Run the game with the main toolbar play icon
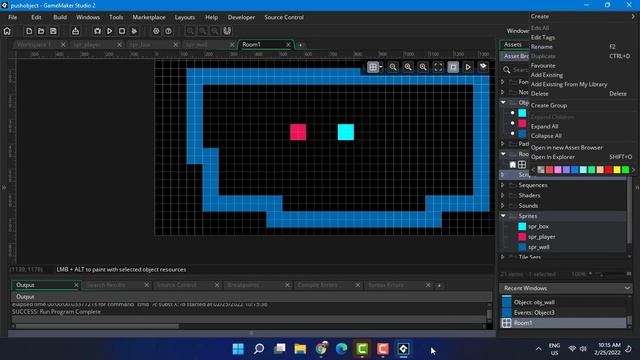The width and height of the screenshot is (640, 360). tap(109, 31)
